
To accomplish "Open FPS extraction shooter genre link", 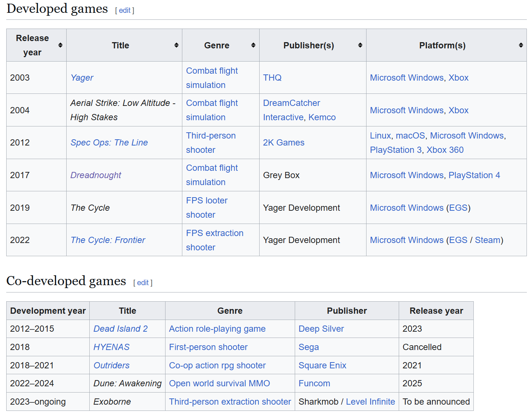I will pyautogui.click(x=215, y=240).
